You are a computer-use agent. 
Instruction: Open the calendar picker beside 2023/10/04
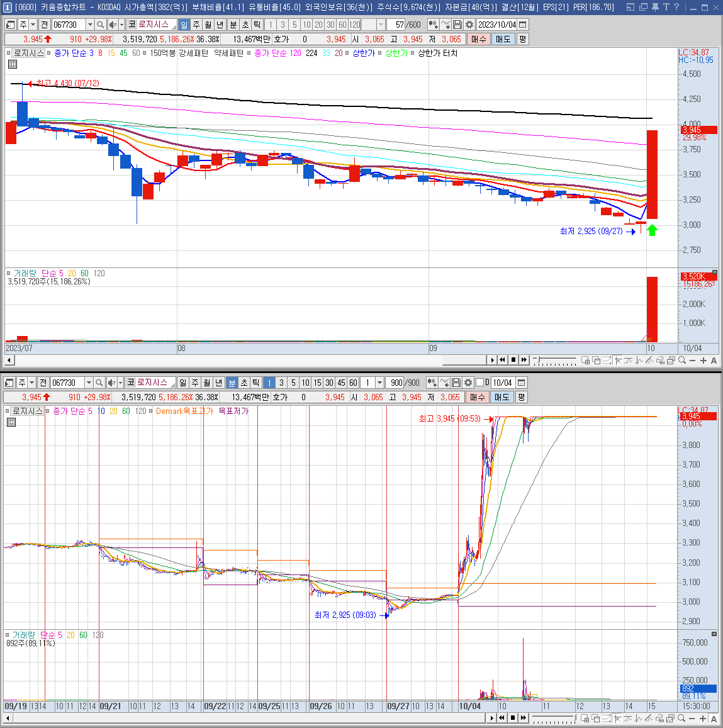pyautogui.click(x=522, y=25)
